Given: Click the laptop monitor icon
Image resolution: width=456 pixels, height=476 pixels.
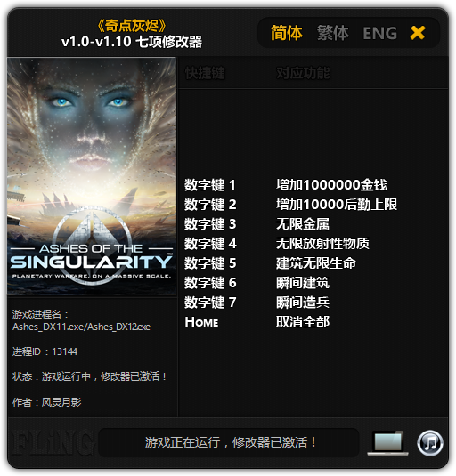Looking at the screenshot, I should [388, 442].
